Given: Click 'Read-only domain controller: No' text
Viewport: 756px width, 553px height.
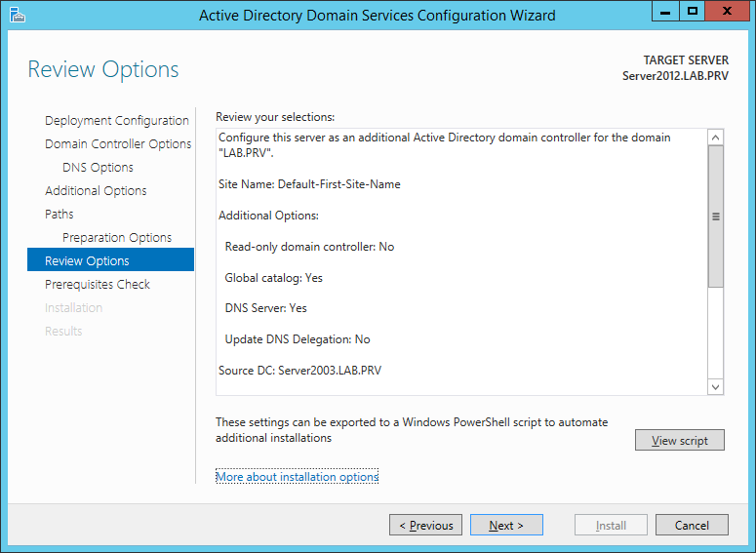Looking at the screenshot, I should click(309, 247).
